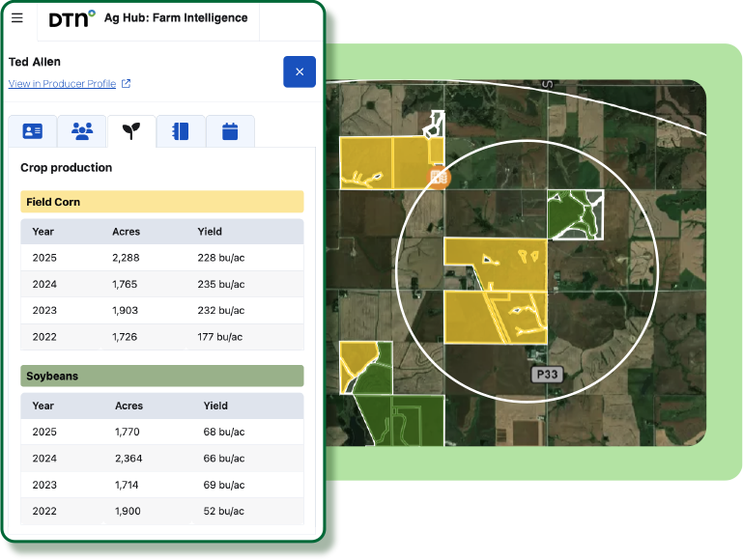Viewport: 743px width, 560px height.
Task: Switch to the people group tab
Action: tap(82, 131)
